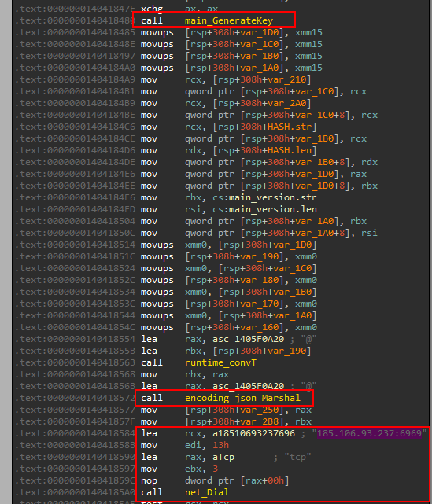Click rsi on line 14041850C
Image resolution: width=432 pixels, height=504 pixels.
pyautogui.click(x=369, y=233)
